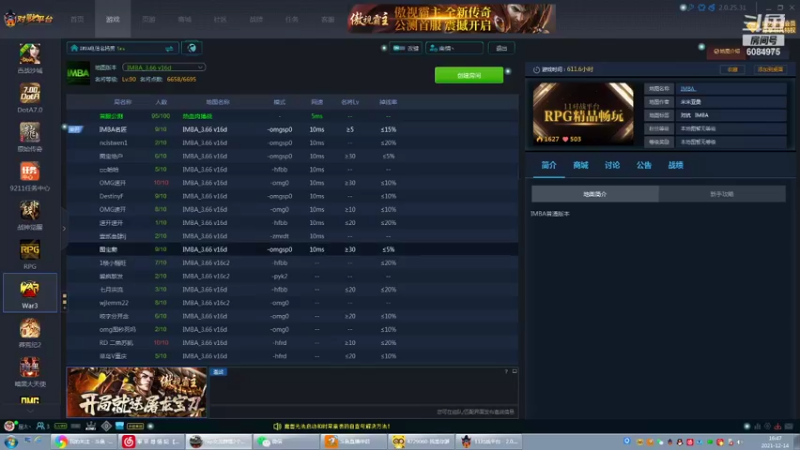Select the room named Destinyf
Viewport: 800px width, 450px height.
(x=111, y=196)
